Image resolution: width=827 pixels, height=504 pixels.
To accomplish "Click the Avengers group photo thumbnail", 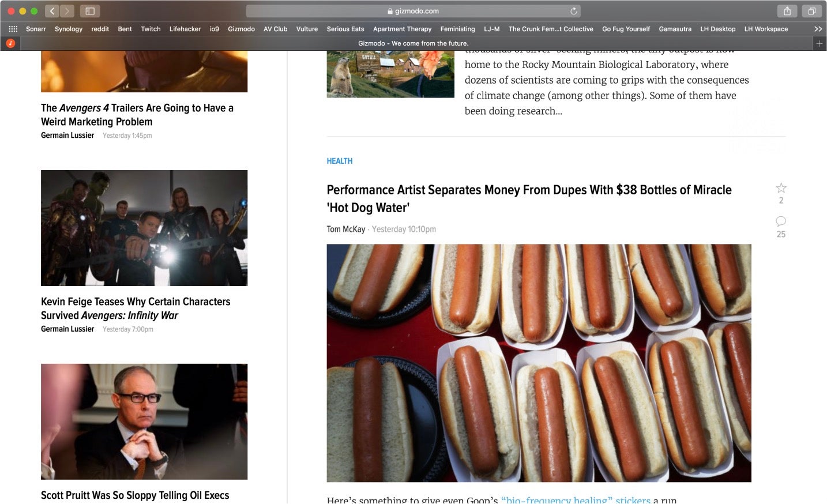I will coord(144,228).
